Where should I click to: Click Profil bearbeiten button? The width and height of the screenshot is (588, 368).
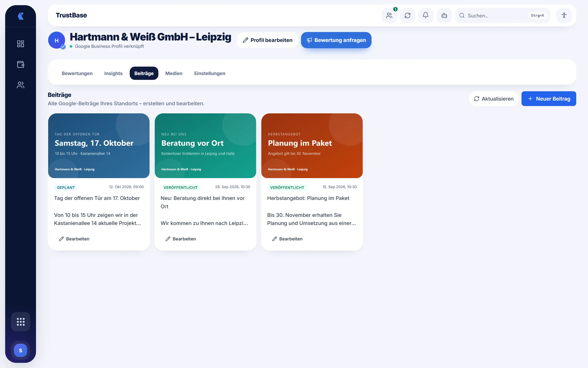tap(268, 40)
